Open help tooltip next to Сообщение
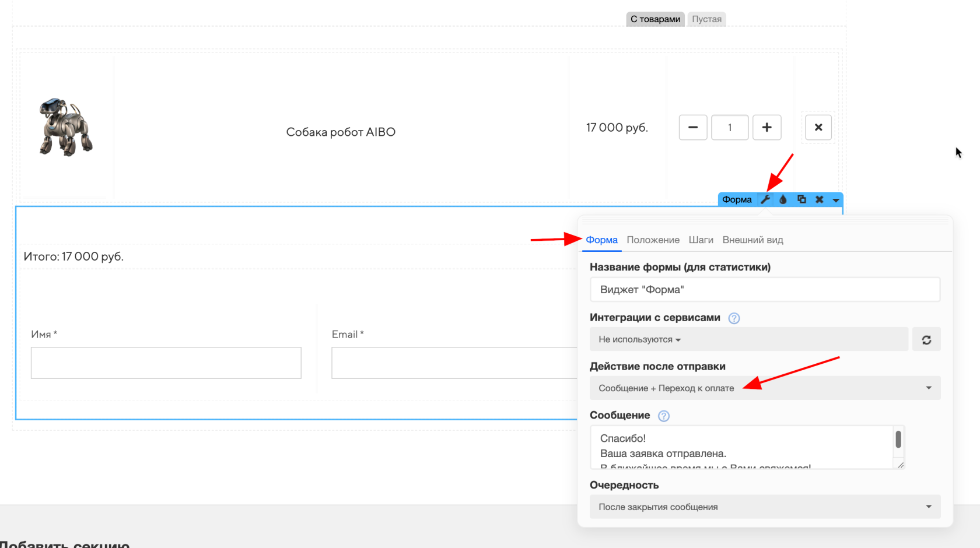The image size is (980, 548). pyautogui.click(x=664, y=416)
